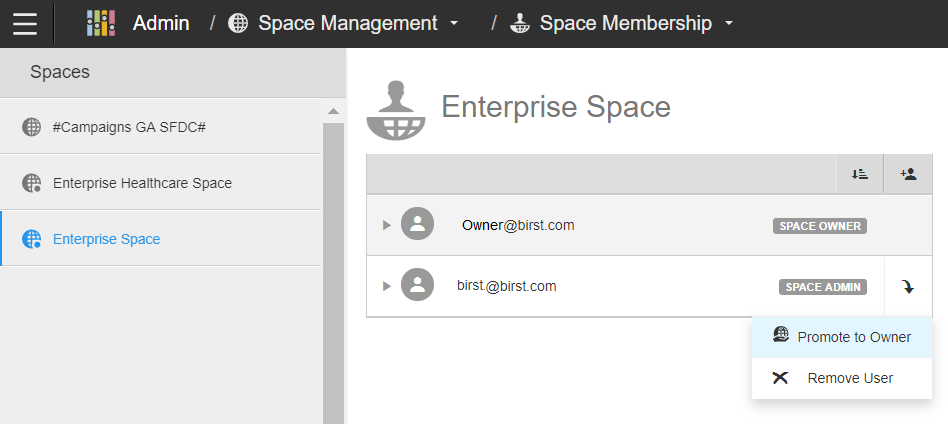Click the Admin breadcrumb link
948x424 pixels.
point(161,23)
